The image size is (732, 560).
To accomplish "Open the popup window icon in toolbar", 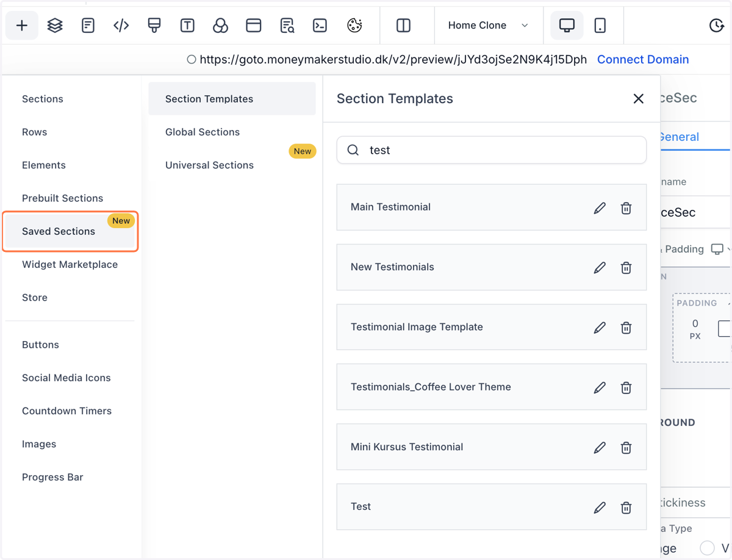I will [254, 25].
